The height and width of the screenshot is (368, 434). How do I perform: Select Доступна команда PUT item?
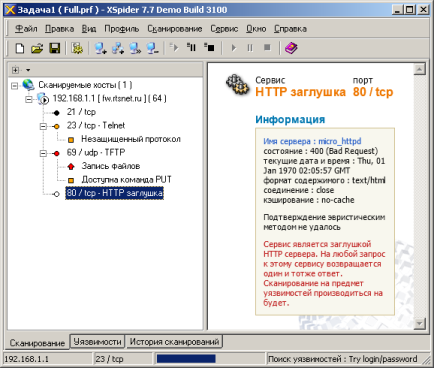(126, 180)
